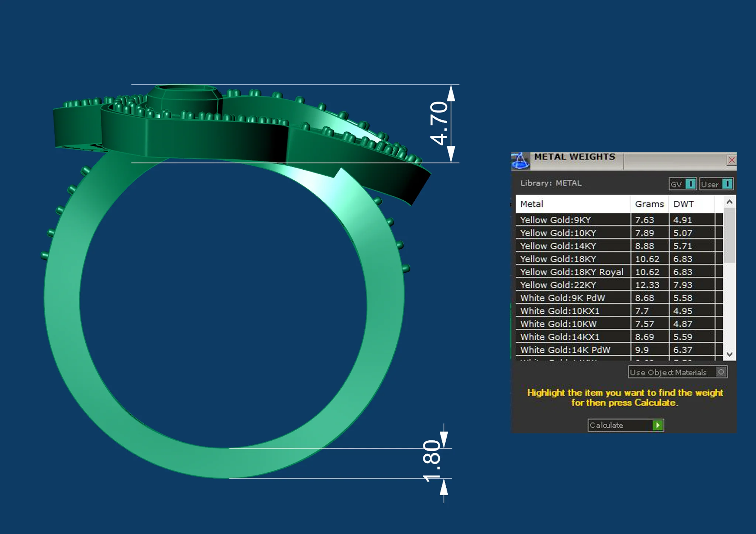
Task: Click the METAL WEIGHTS panel title
Action: click(x=575, y=157)
